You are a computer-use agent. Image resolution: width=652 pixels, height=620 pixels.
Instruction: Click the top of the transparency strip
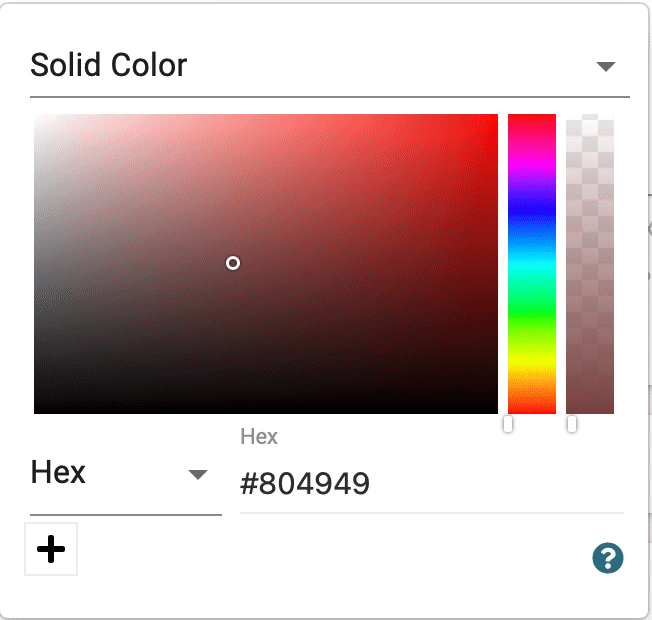pos(590,117)
